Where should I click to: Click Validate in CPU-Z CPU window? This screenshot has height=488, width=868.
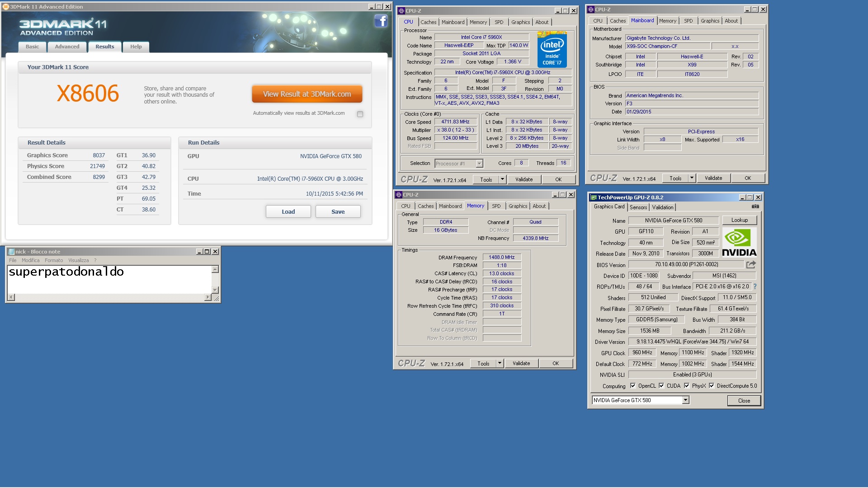click(x=524, y=179)
